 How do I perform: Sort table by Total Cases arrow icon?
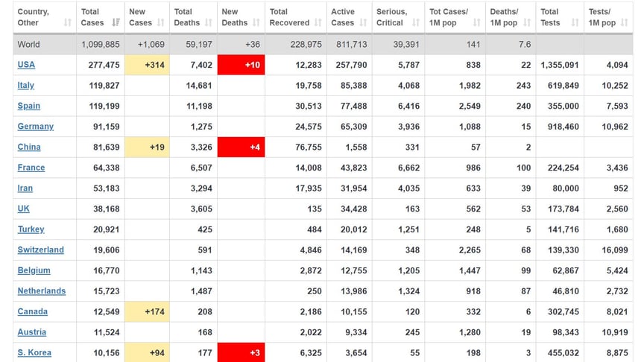click(116, 23)
